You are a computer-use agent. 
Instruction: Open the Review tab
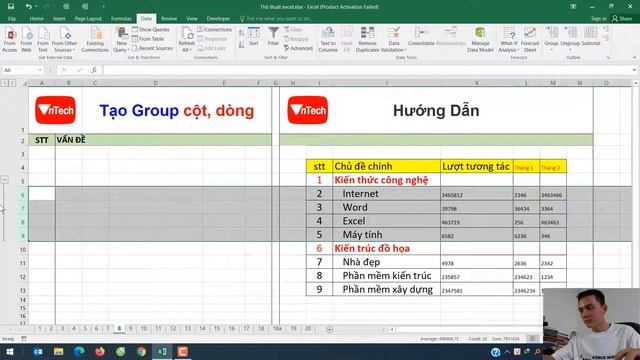pos(169,18)
